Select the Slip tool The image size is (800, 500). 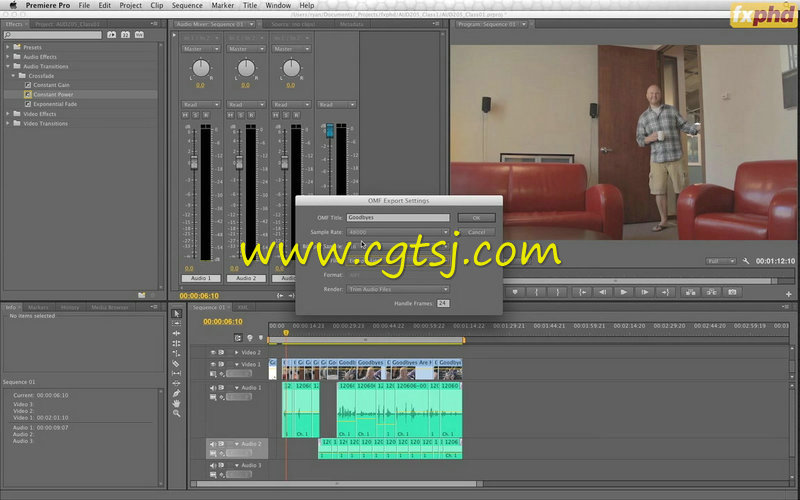[177, 373]
